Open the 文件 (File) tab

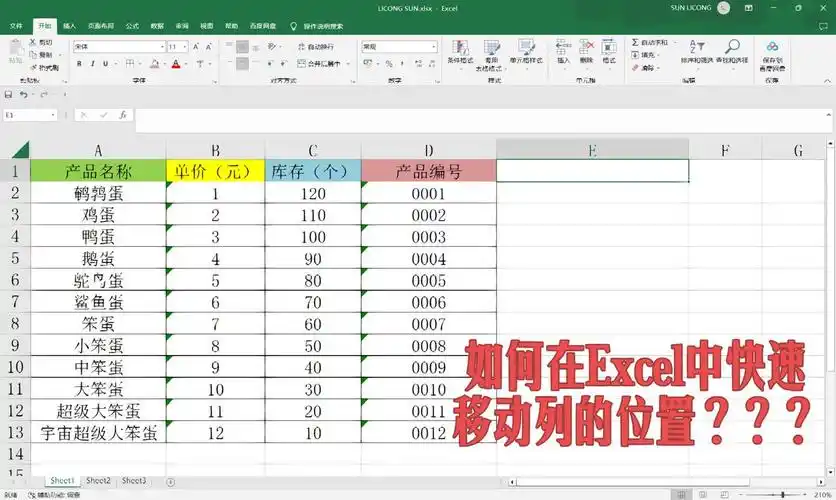[16, 26]
